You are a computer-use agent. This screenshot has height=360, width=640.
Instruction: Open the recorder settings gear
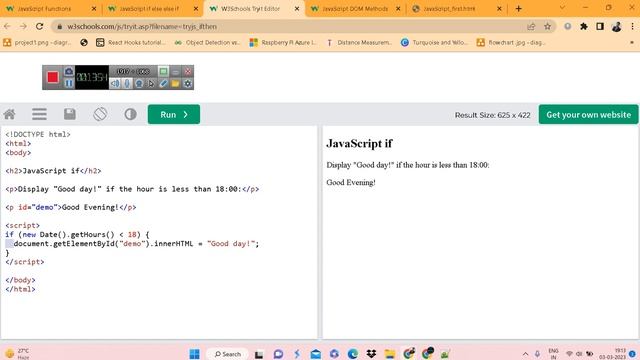coord(188,84)
